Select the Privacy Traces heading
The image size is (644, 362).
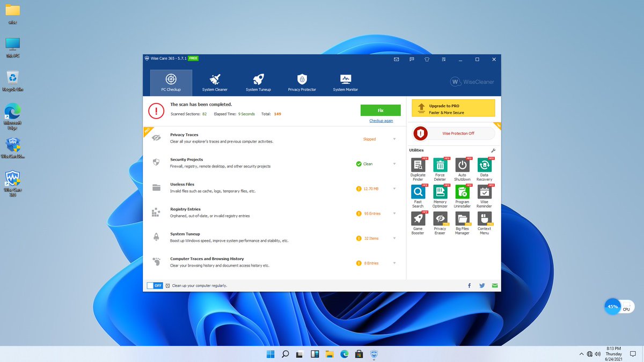point(184,135)
